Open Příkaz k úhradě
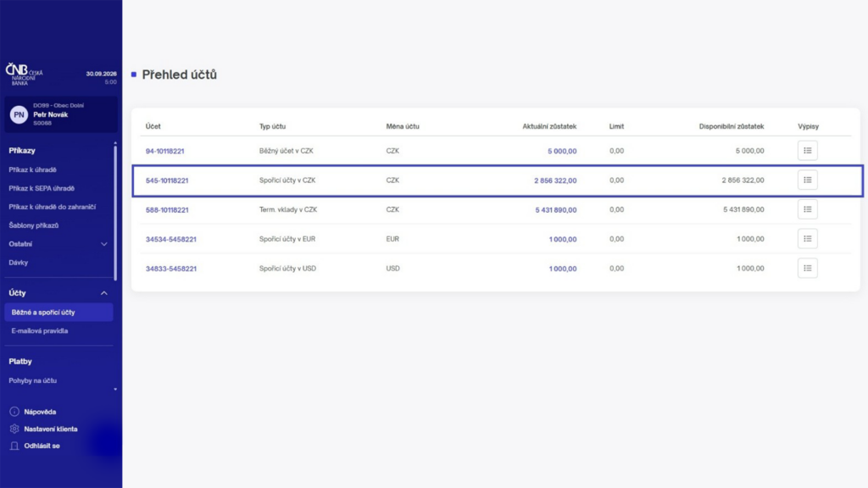Viewport: 868px width, 488px height. [33, 169]
